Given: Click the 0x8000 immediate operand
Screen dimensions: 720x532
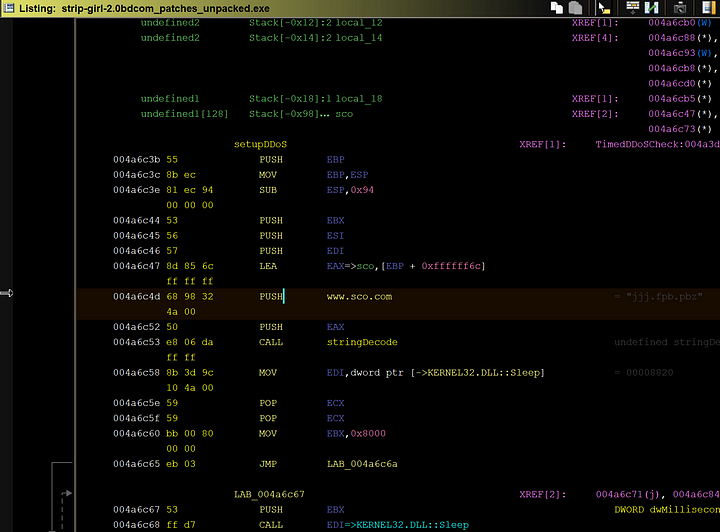Looking at the screenshot, I should (x=368, y=433).
